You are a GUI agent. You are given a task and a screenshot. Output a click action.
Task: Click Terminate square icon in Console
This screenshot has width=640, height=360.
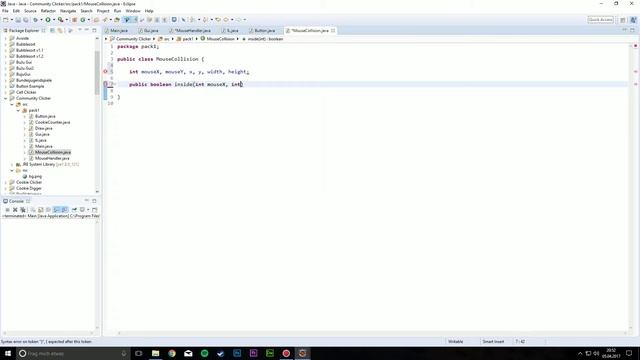pyautogui.click(x=7, y=209)
